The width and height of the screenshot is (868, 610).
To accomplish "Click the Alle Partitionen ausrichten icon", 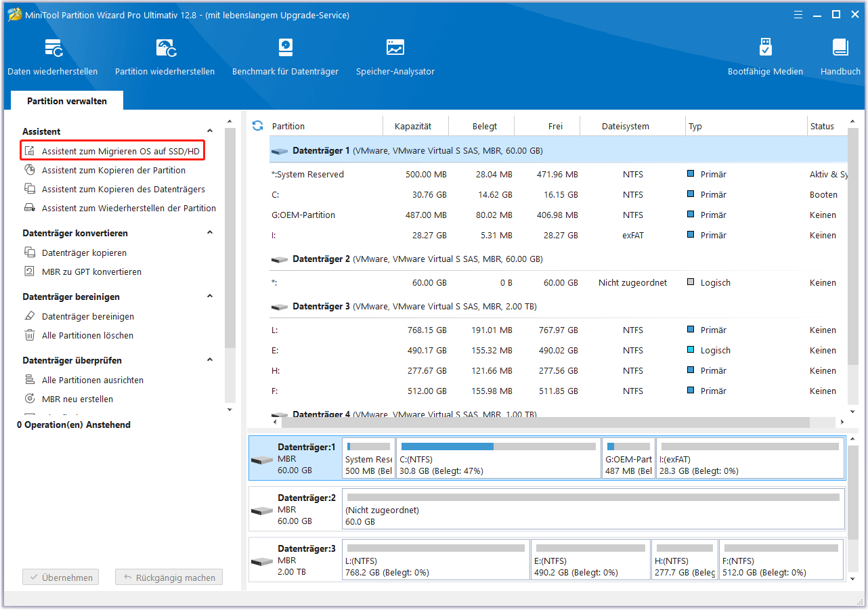I will [30, 380].
